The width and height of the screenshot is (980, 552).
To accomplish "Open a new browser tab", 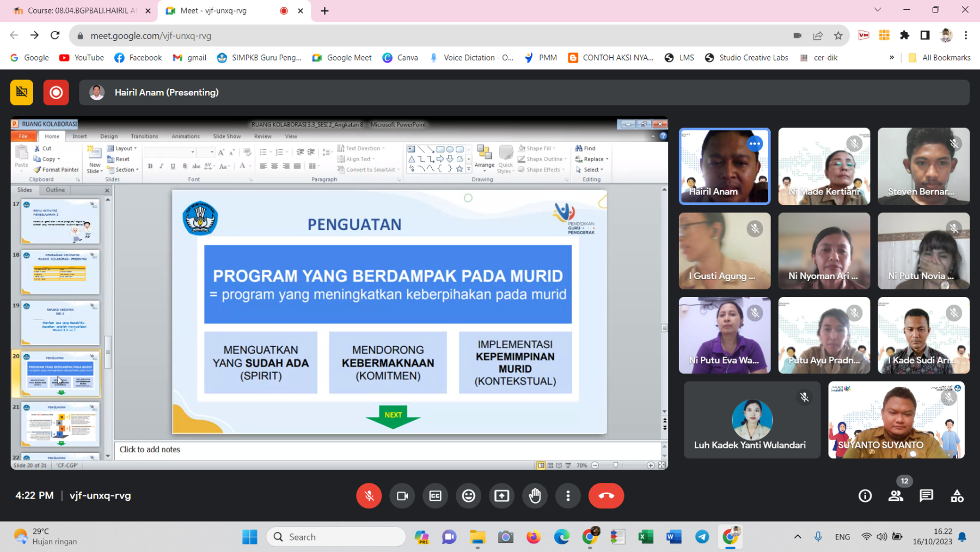I will (x=325, y=11).
